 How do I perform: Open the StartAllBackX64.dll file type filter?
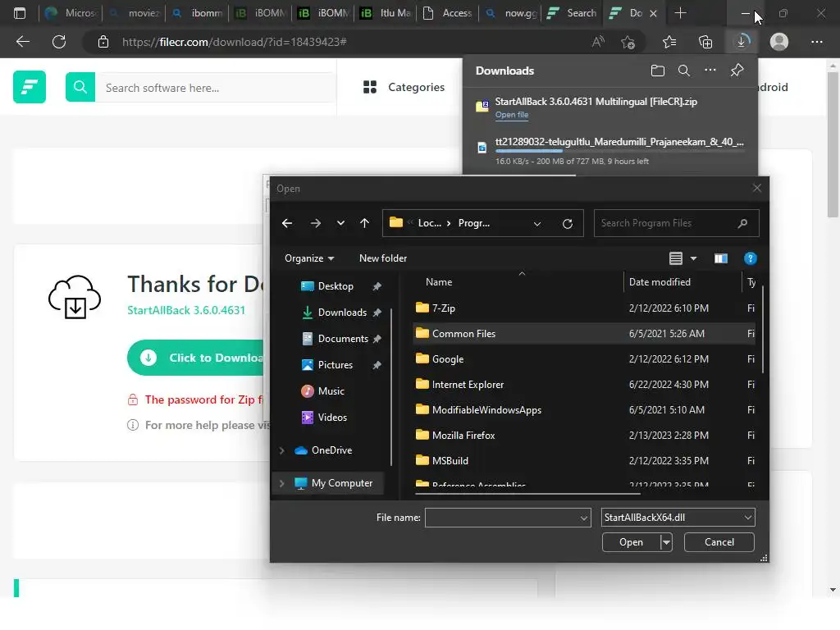pyautogui.click(x=678, y=518)
